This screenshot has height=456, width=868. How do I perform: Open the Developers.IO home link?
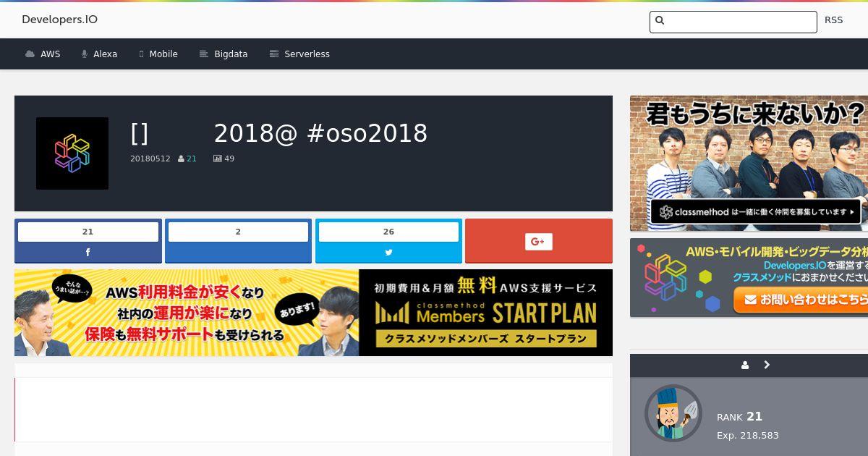click(59, 20)
